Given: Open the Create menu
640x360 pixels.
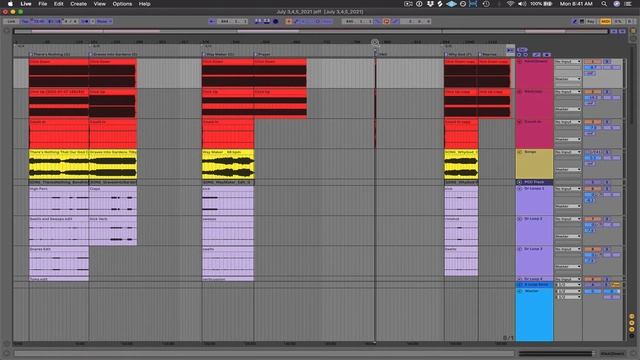Looking at the screenshot, I should 78,4.
